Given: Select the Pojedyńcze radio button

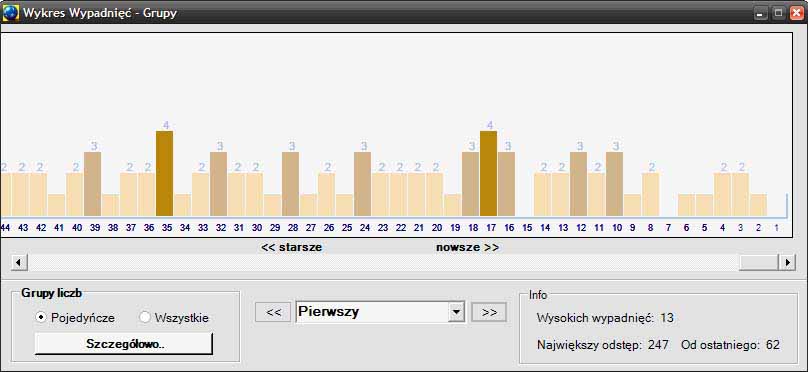Looking at the screenshot, I should 41,317.
